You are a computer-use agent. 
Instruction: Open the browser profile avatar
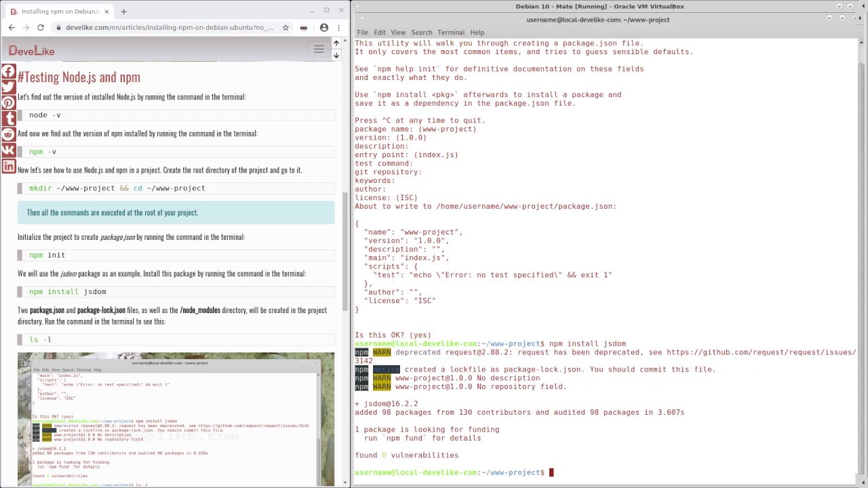pyautogui.click(x=324, y=28)
